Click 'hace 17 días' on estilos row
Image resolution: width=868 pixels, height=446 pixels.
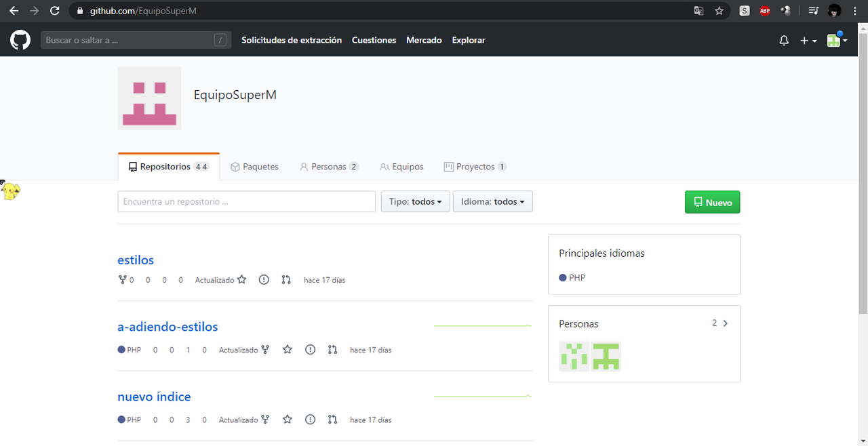pos(324,280)
